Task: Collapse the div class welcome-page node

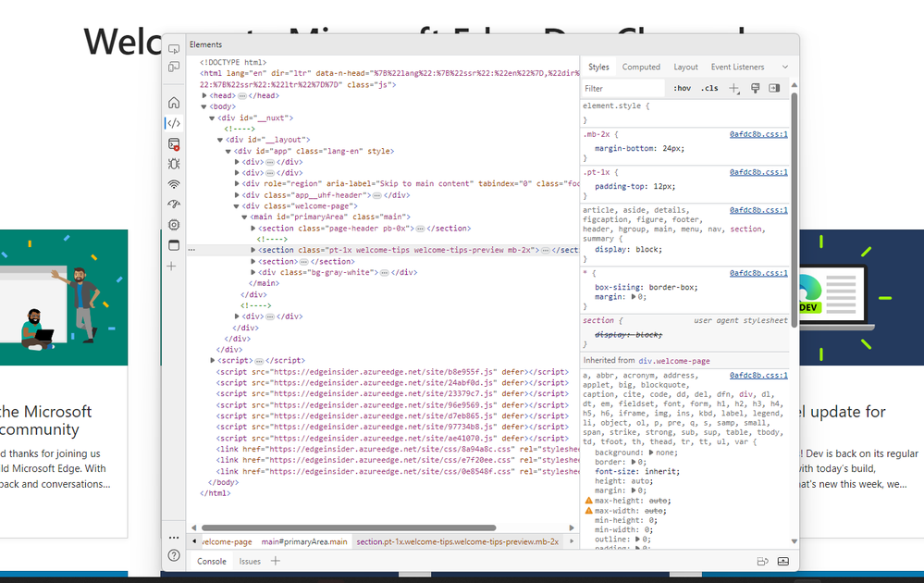Action: (x=236, y=206)
